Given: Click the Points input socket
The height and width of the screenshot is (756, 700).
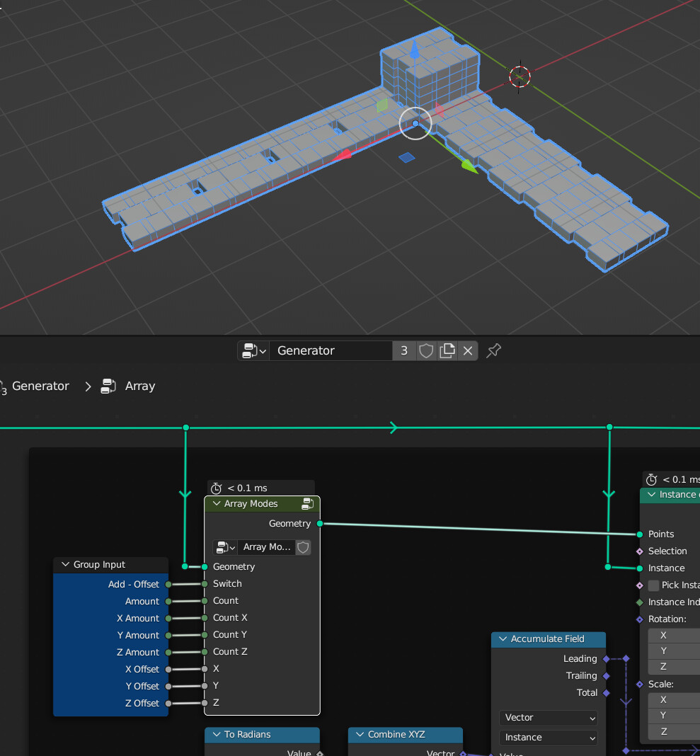Looking at the screenshot, I should pyautogui.click(x=640, y=534).
